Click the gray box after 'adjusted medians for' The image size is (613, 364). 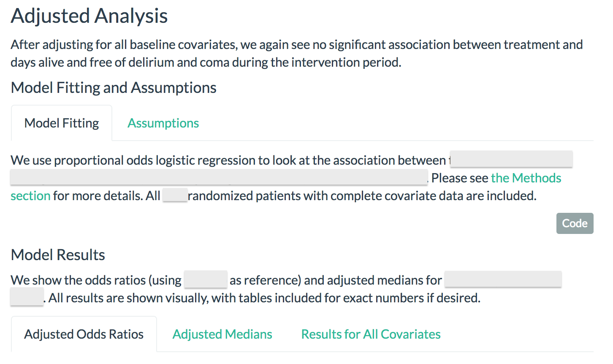point(503,279)
